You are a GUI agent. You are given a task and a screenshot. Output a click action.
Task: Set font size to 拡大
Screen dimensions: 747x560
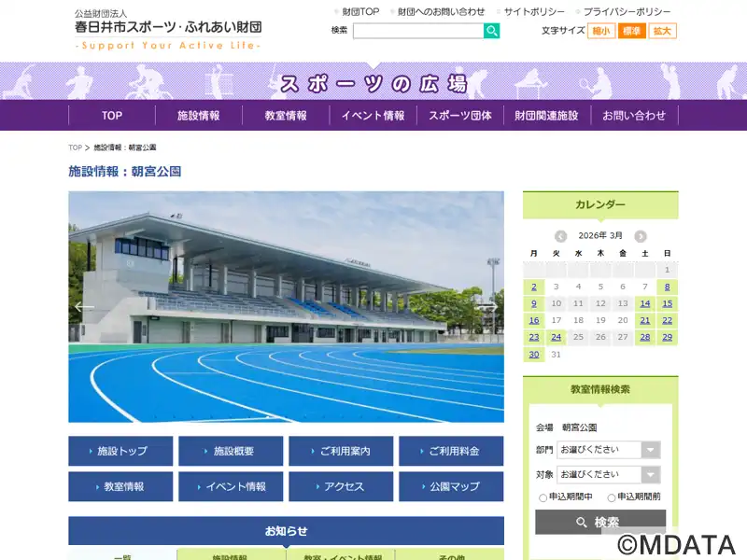tap(663, 31)
